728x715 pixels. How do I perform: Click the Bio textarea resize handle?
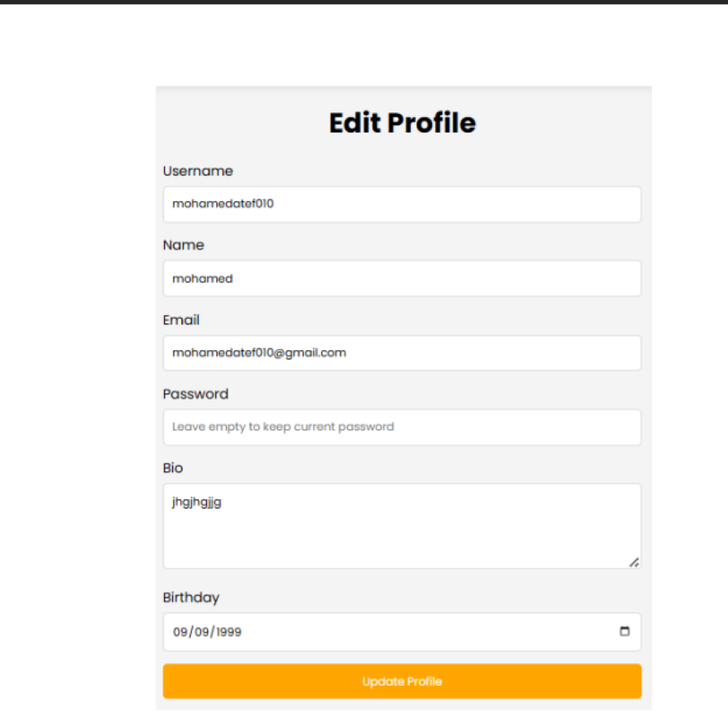(635, 563)
